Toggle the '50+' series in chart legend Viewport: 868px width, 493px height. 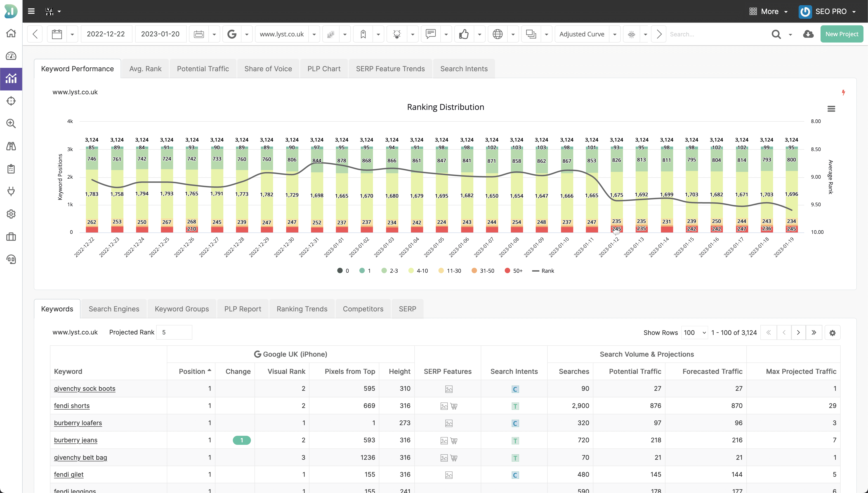click(x=514, y=270)
